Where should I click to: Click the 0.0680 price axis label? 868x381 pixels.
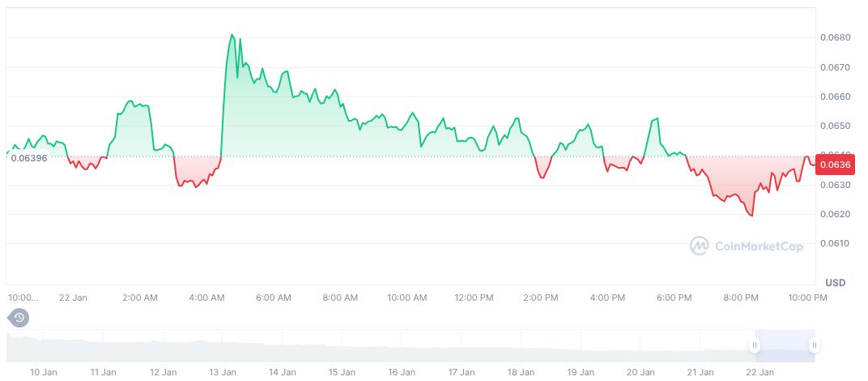(x=834, y=37)
